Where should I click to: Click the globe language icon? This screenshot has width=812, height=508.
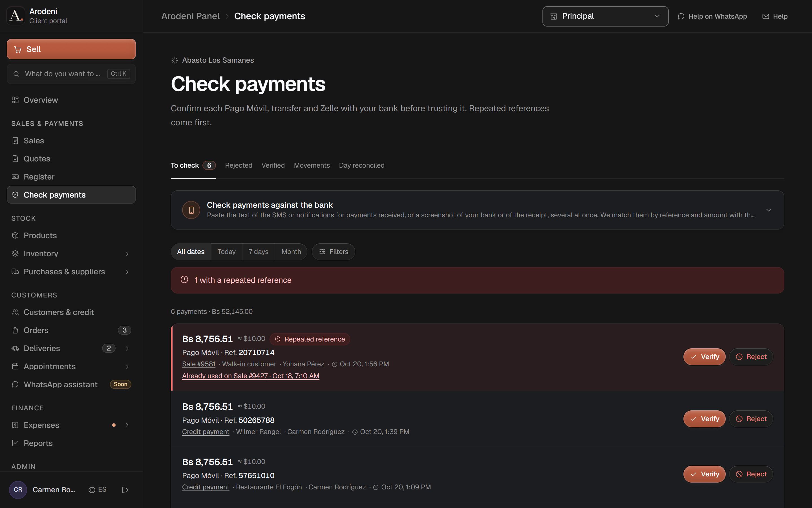(x=92, y=490)
